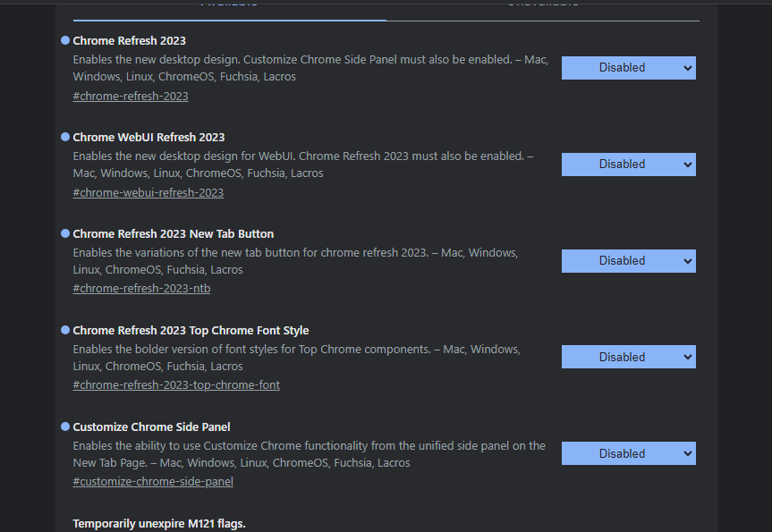Open the Customize Chrome Side Panel dropdown
Screen dimensions: 772x532
pos(628,452)
